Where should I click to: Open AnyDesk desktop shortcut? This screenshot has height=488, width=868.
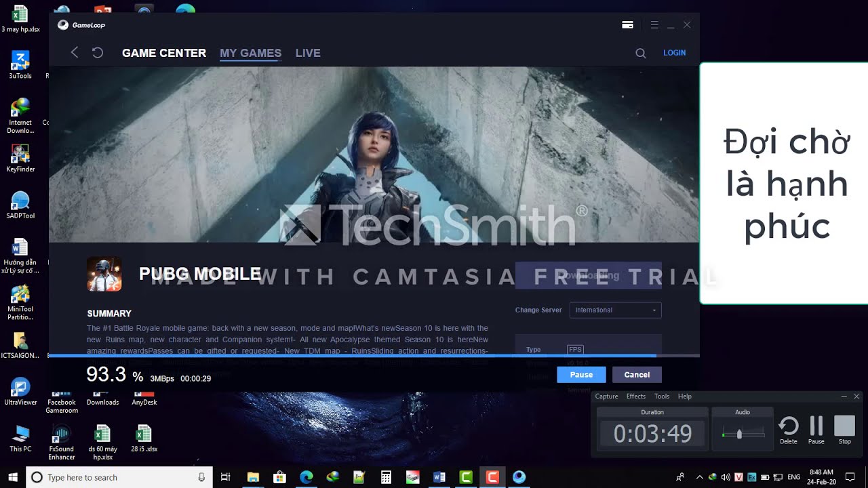pos(144,399)
